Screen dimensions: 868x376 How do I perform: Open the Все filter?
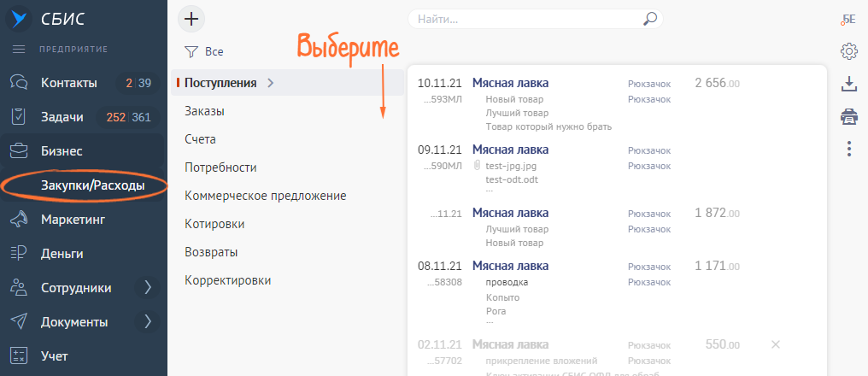(x=204, y=51)
